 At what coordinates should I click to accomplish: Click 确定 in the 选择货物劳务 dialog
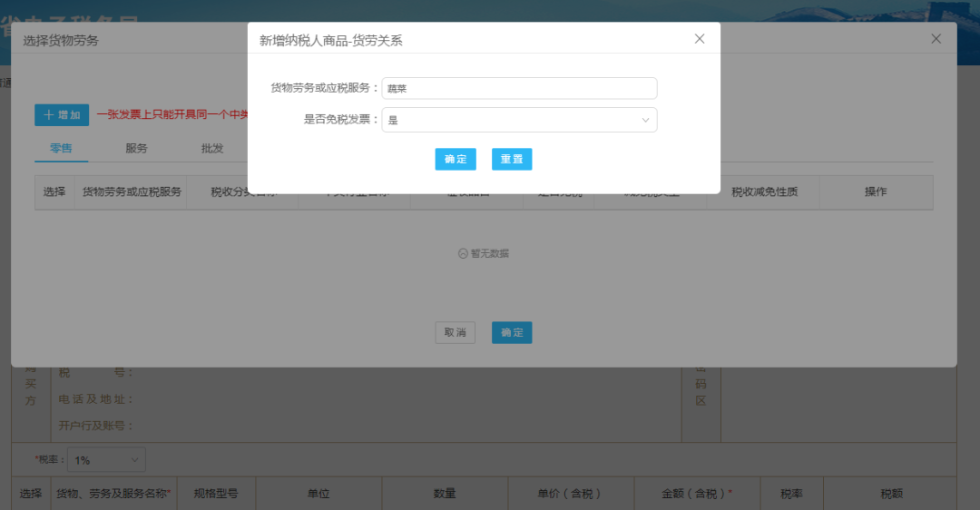tap(512, 332)
